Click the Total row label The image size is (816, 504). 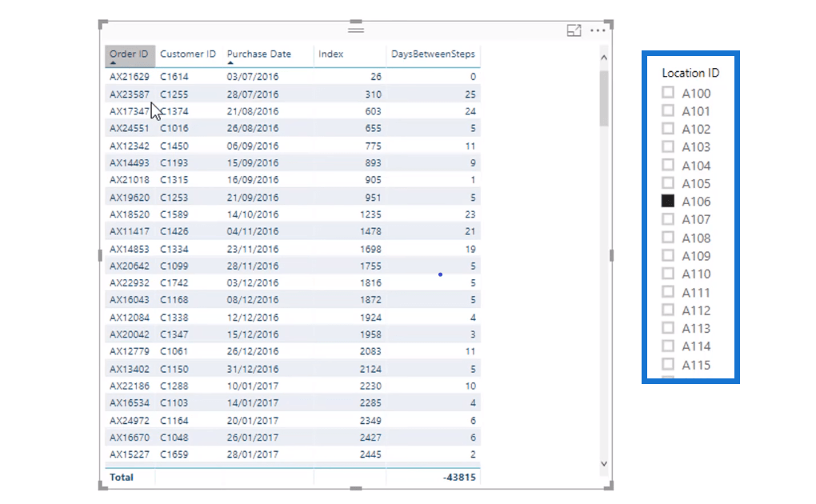click(122, 478)
